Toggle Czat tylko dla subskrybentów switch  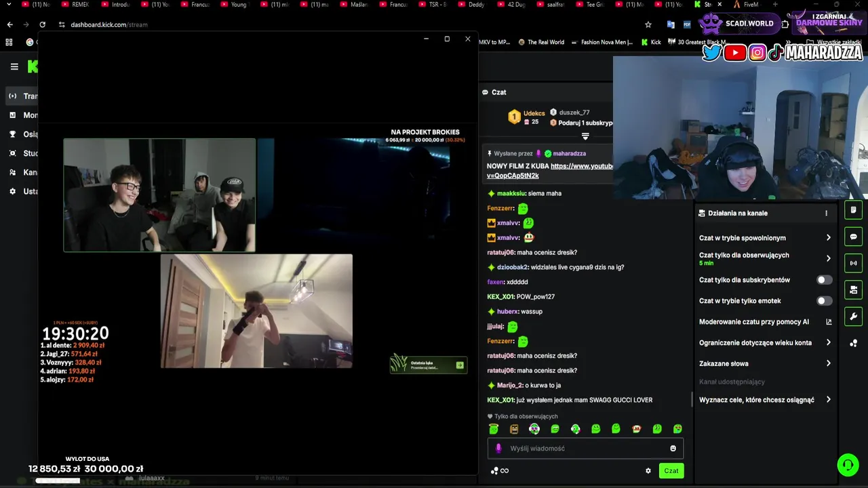tap(824, 279)
